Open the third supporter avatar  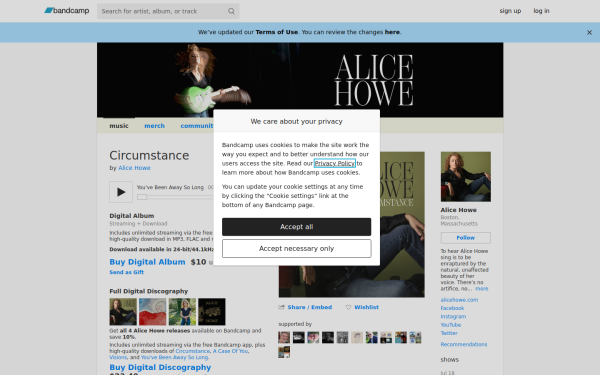coord(313,338)
